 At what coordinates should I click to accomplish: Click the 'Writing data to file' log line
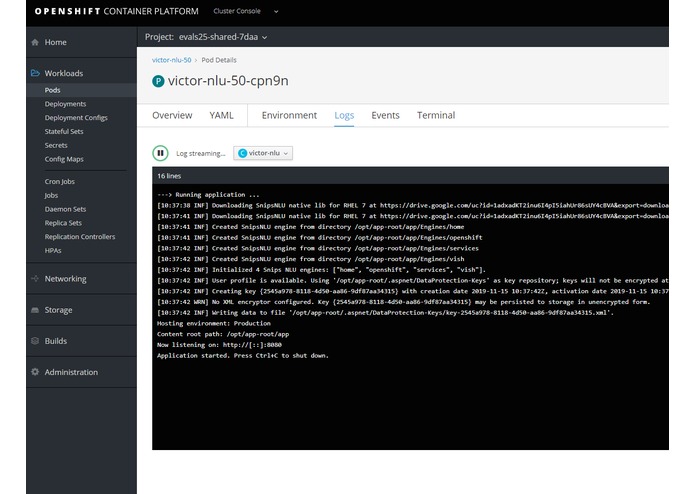coord(386,312)
